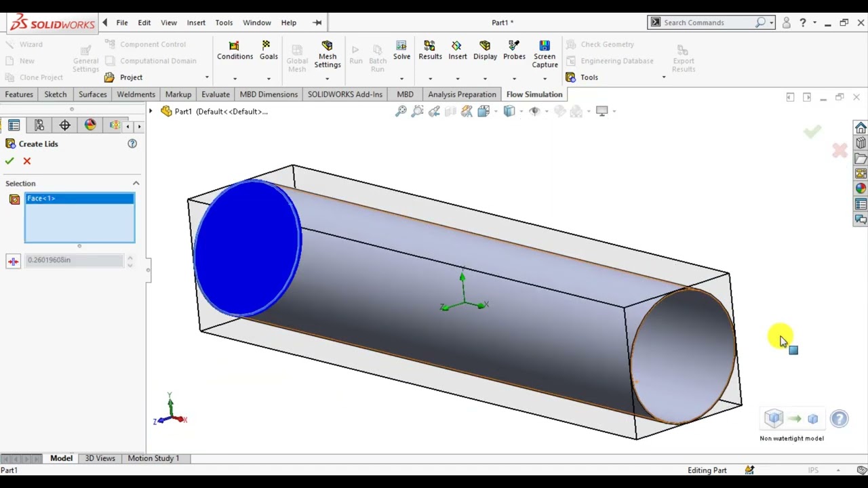868x488 pixels.
Task: Switch to the Analysis Preparation tab
Action: (462, 94)
